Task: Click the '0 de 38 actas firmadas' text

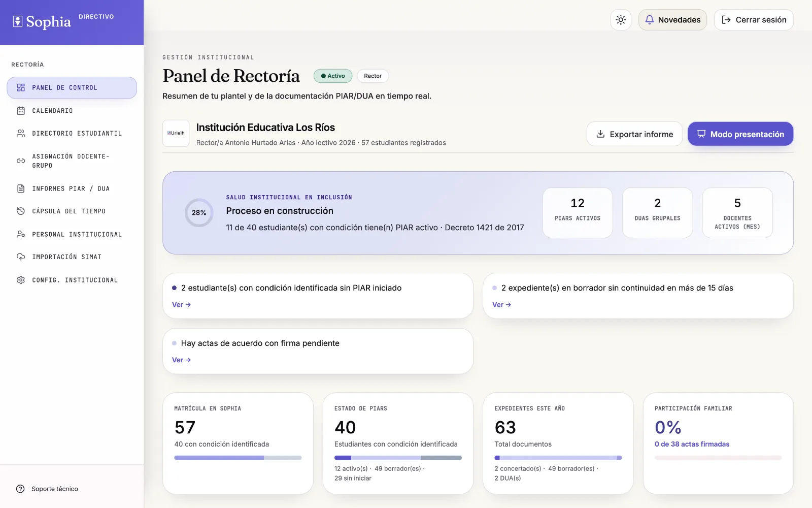Action: pos(692,444)
